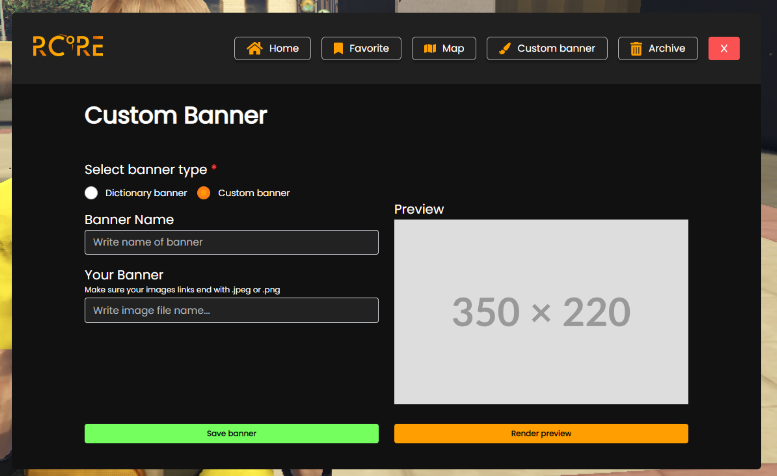Image resolution: width=777 pixels, height=476 pixels.
Task: Click the 'Write image file name' input
Action: tap(231, 311)
